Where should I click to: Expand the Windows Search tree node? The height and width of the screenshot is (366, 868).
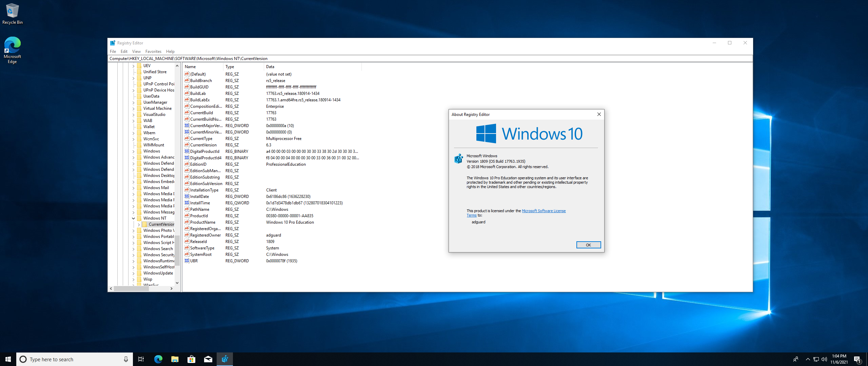point(133,249)
